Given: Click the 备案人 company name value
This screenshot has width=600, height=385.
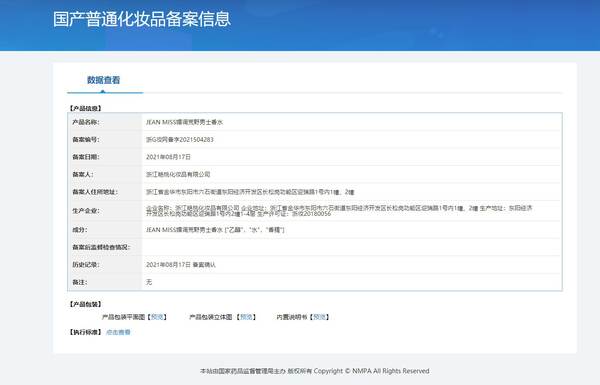Looking at the screenshot, I should click(178, 175).
